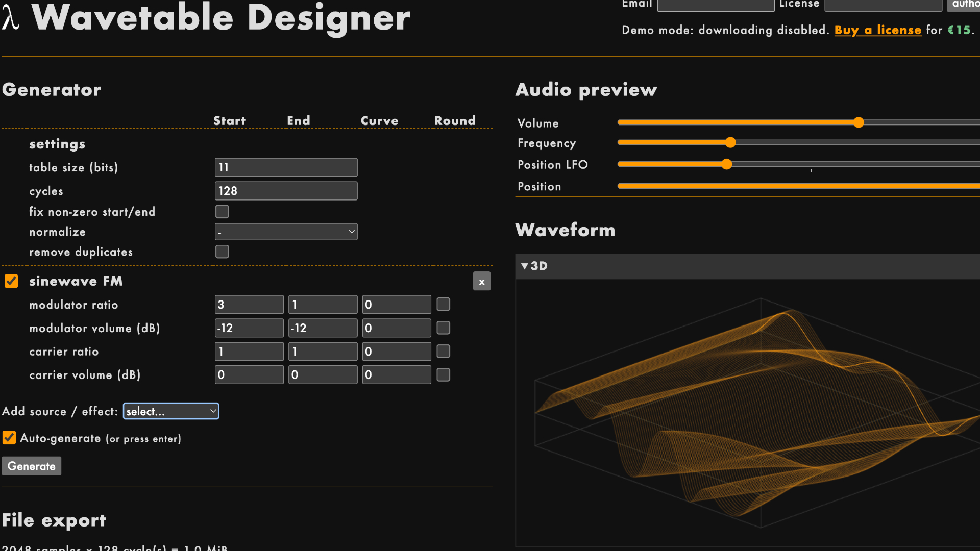Screen dimensions: 980x551
Task: Click the carrier ratio label
Action: click(x=64, y=352)
